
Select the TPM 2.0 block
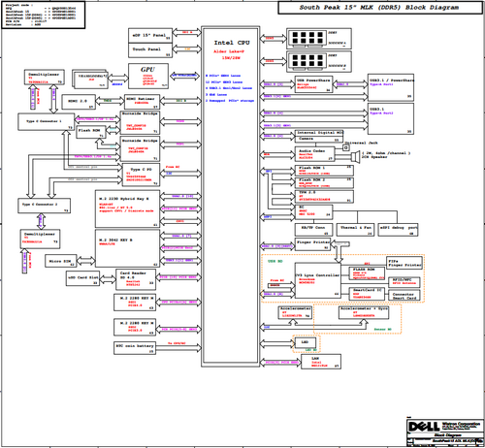click(324, 196)
